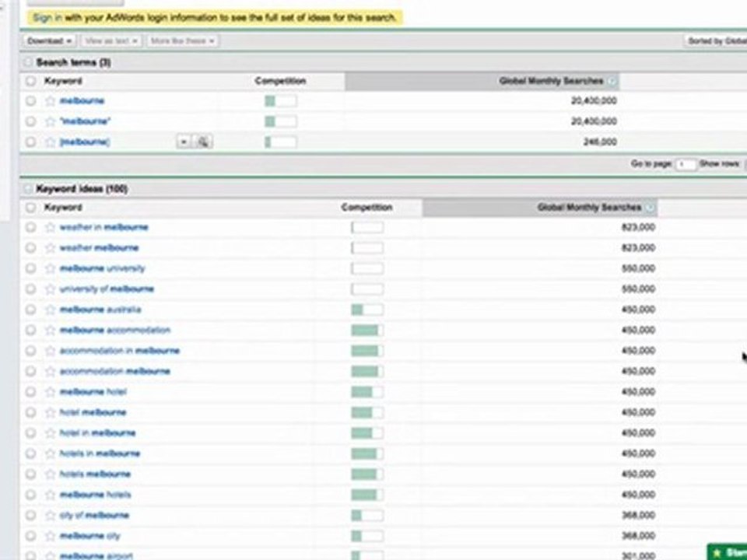Open the 'accommodation melbourne' keyword link
The image size is (747, 560).
click(x=115, y=371)
